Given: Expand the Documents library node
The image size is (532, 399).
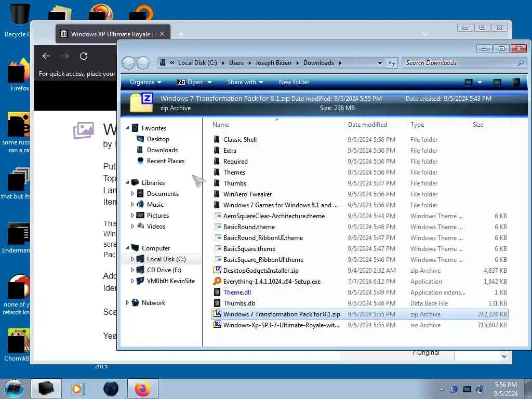Looking at the screenshot, I should coord(132,193).
